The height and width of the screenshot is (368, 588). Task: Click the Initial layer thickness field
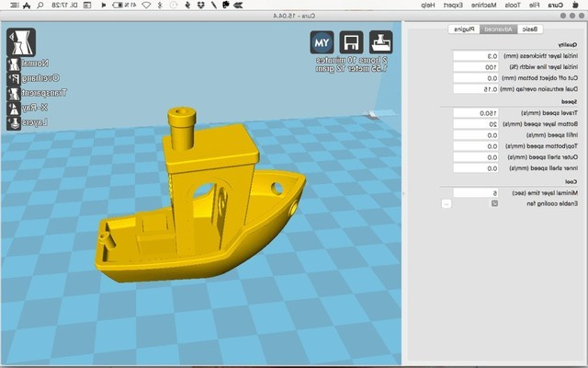pyautogui.click(x=476, y=55)
